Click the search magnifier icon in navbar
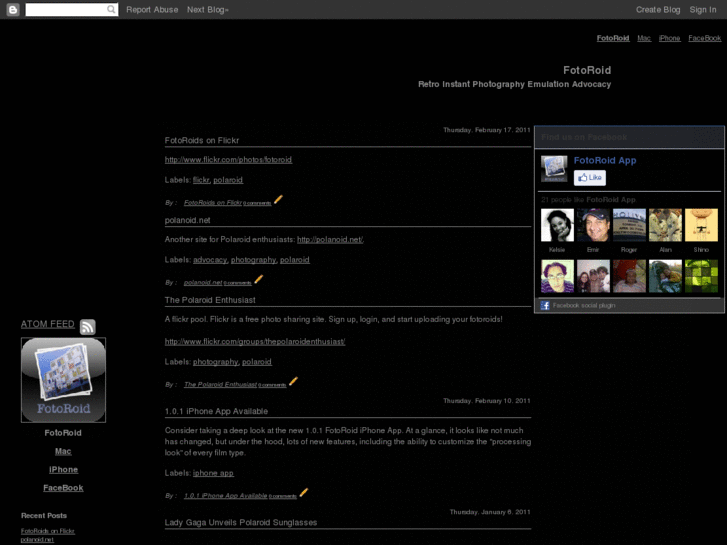 click(111, 9)
